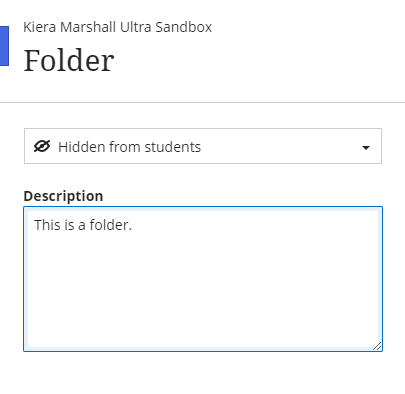Click the word "This" in the description
Image resolution: width=405 pixels, height=394 pixels.
tap(47, 225)
